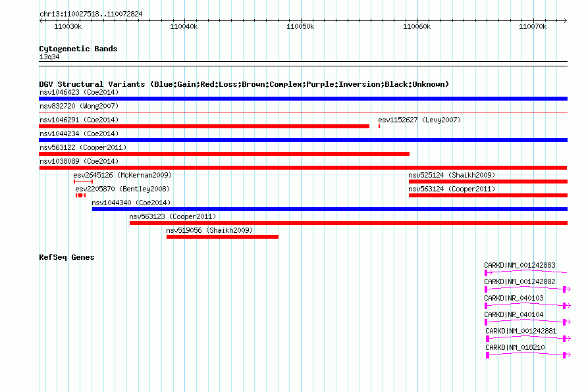Click the 13q34 band label
Viewport: 586px width, 392px height.
49,57
